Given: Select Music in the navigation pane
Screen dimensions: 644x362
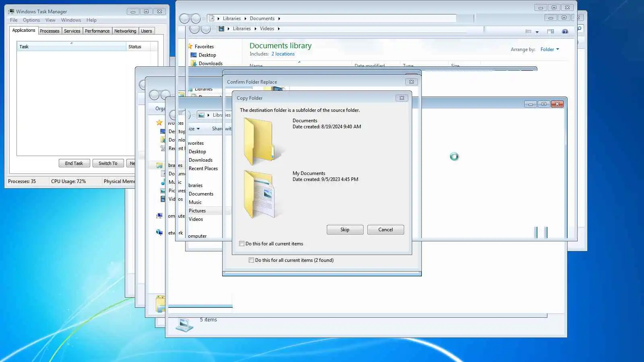Looking at the screenshot, I should [195, 202].
